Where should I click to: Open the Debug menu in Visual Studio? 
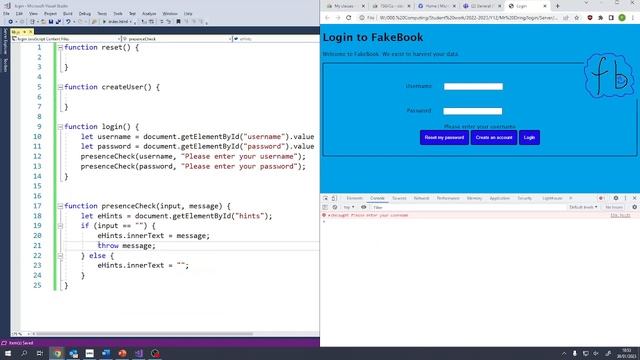click(84, 13)
